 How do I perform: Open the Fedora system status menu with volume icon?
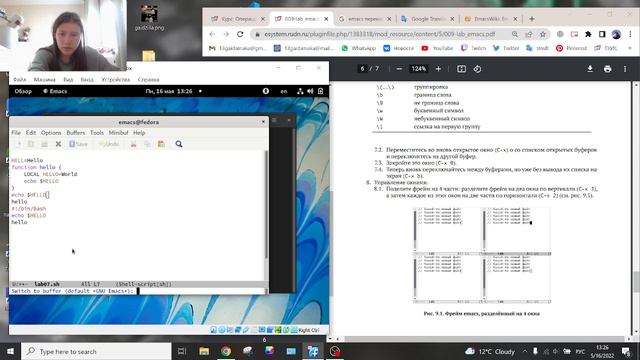[x=310, y=91]
